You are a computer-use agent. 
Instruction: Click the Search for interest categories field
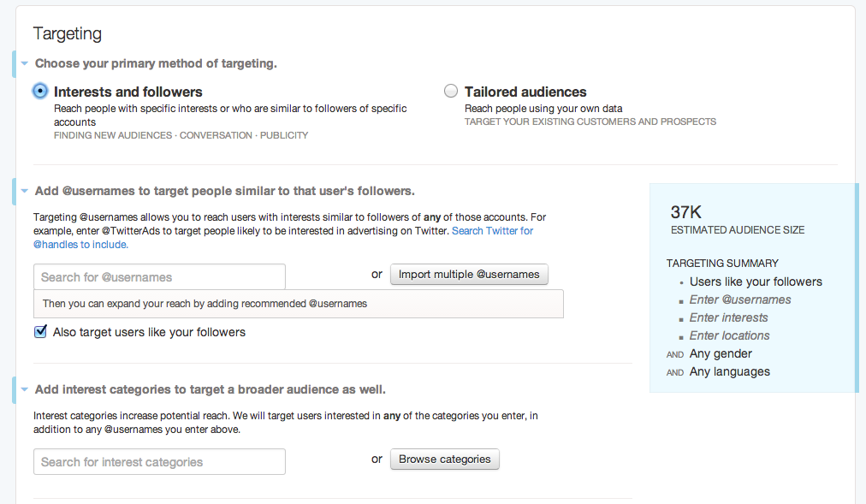point(159,462)
